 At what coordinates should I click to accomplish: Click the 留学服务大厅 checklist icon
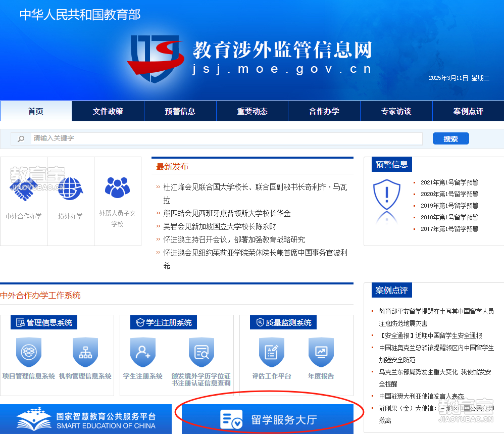point(231,419)
